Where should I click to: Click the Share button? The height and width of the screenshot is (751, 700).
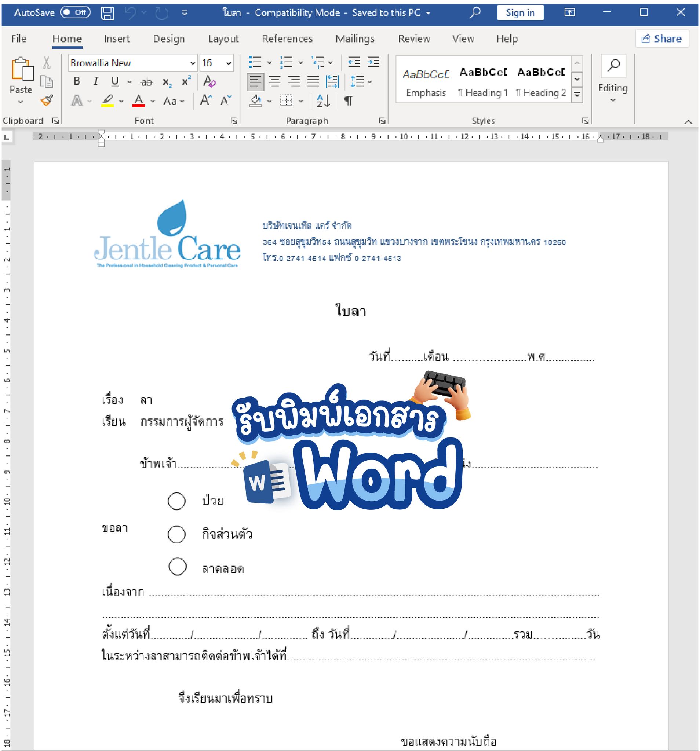tap(661, 39)
